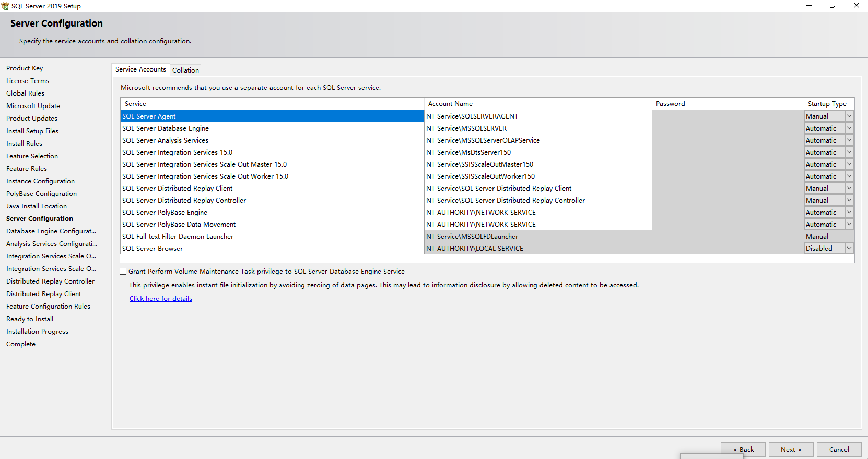The image size is (868, 459).
Task: Click account name NT AUTHORITY\LOCAL SERVICE
Action: pos(538,248)
